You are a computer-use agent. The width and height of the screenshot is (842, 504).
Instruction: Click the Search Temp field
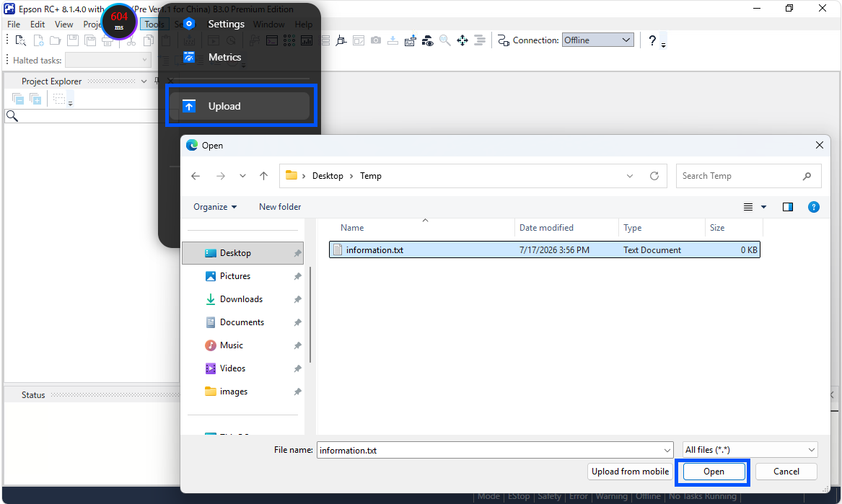748,176
